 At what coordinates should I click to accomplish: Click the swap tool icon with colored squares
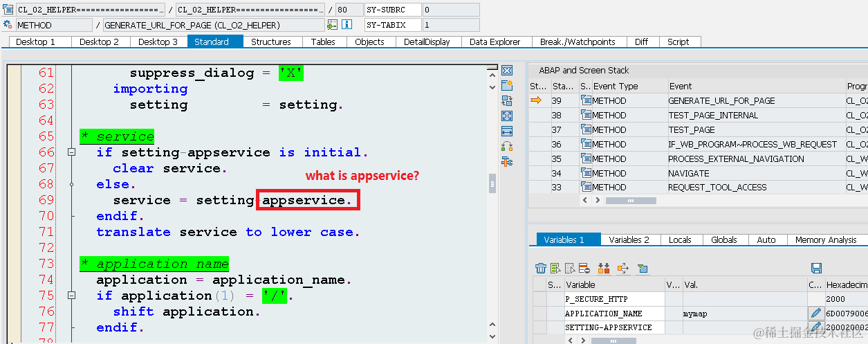tap(507, 147)
